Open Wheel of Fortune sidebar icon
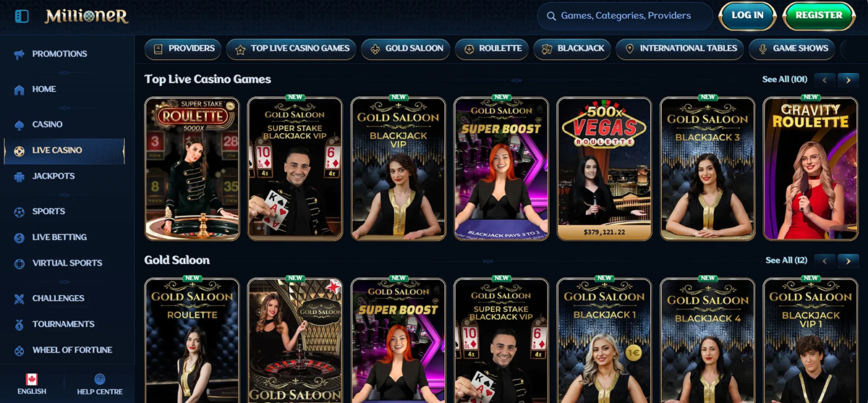Viewport: 868px width, 403px height. coord(20,350)
